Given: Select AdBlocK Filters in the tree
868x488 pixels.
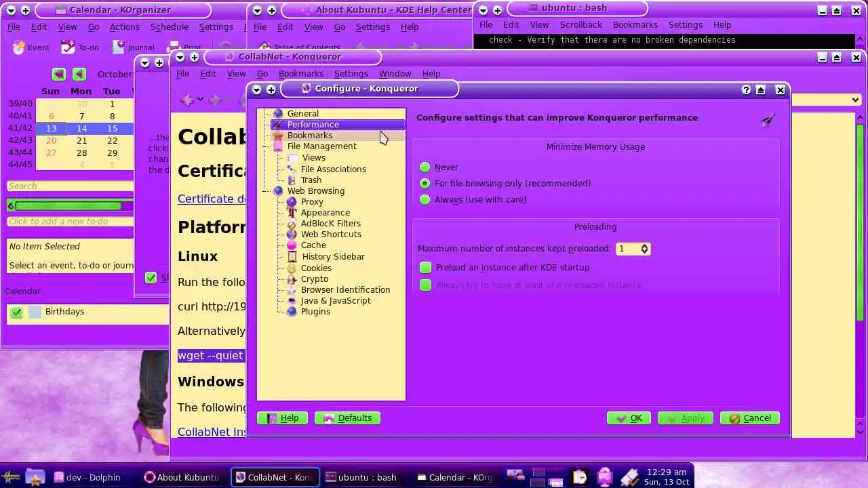Looking at the screenshot, I should coord(330,223).
